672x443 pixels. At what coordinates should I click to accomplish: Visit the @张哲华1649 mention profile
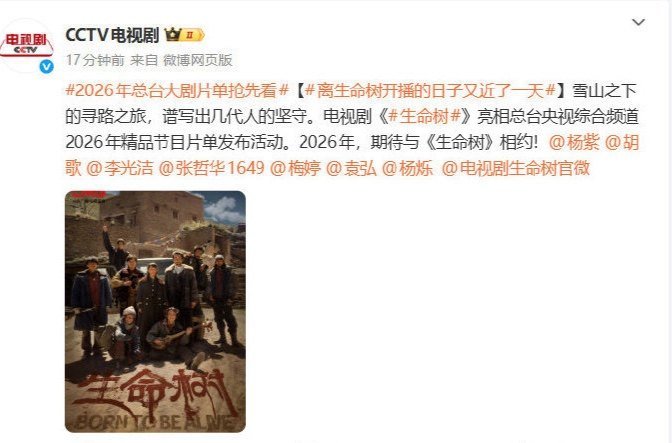(x=212, y=168)
